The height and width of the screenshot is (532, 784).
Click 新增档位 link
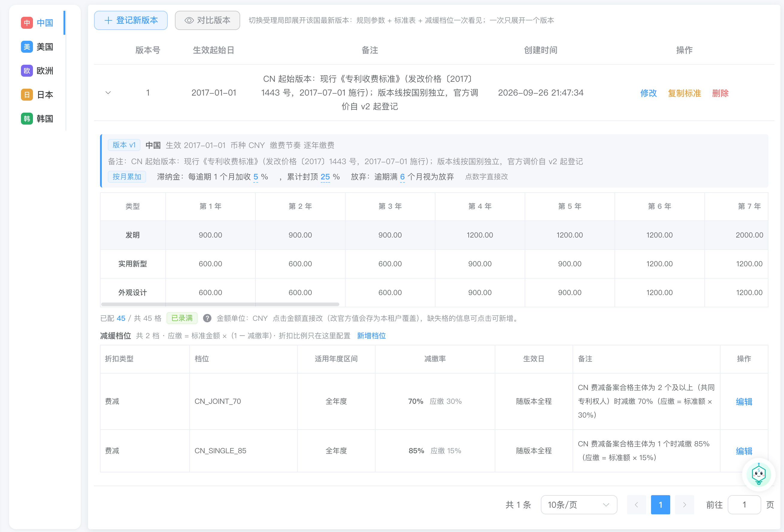point(371,336)
